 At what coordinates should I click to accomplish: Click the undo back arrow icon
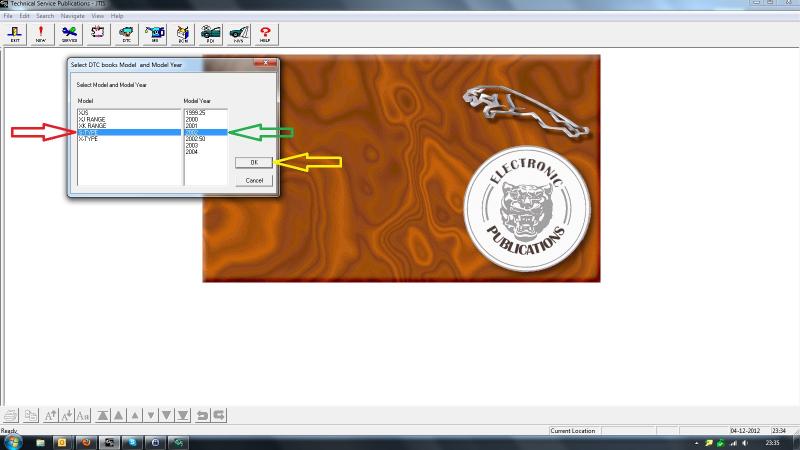[x=202, y=415]
